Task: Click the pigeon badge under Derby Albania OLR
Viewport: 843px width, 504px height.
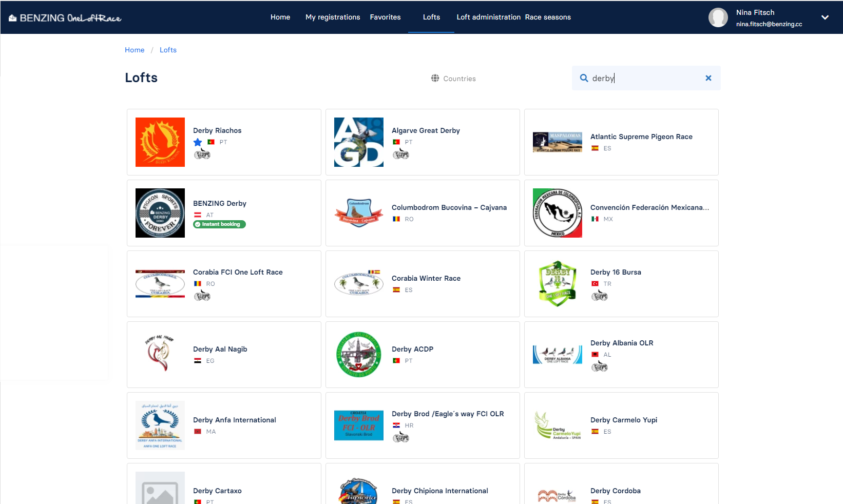Action: coord(599,366)
